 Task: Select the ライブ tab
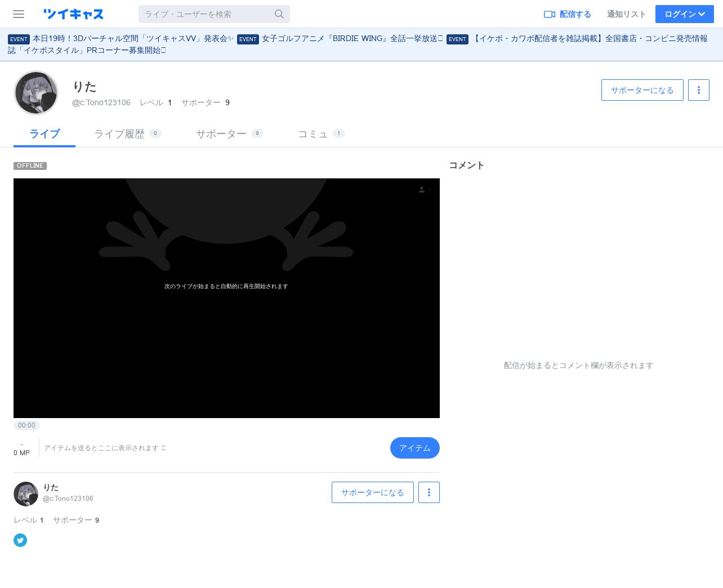click(44, 134)
